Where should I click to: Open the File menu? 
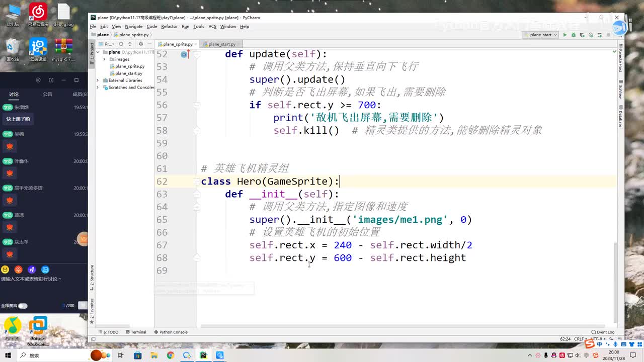pos(93,26)
